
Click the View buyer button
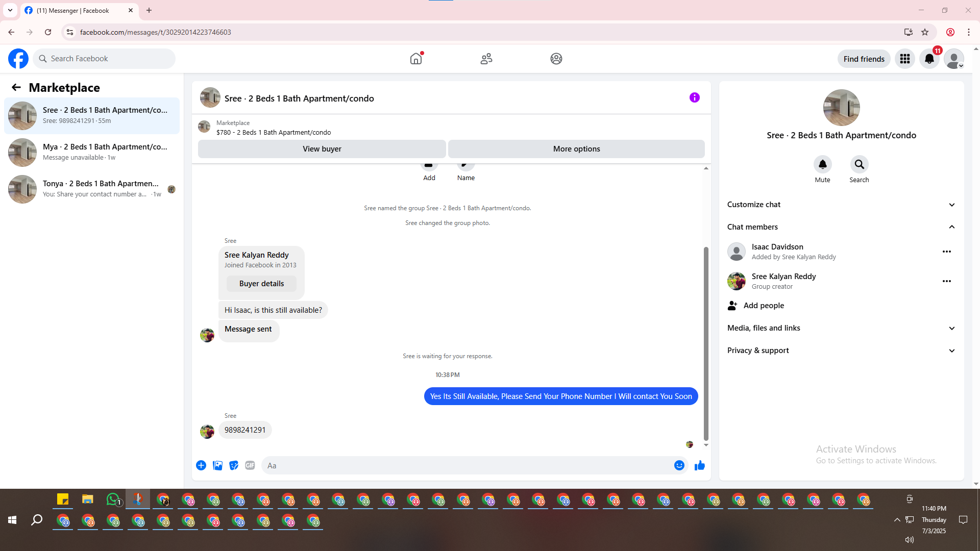click(322, 149)
